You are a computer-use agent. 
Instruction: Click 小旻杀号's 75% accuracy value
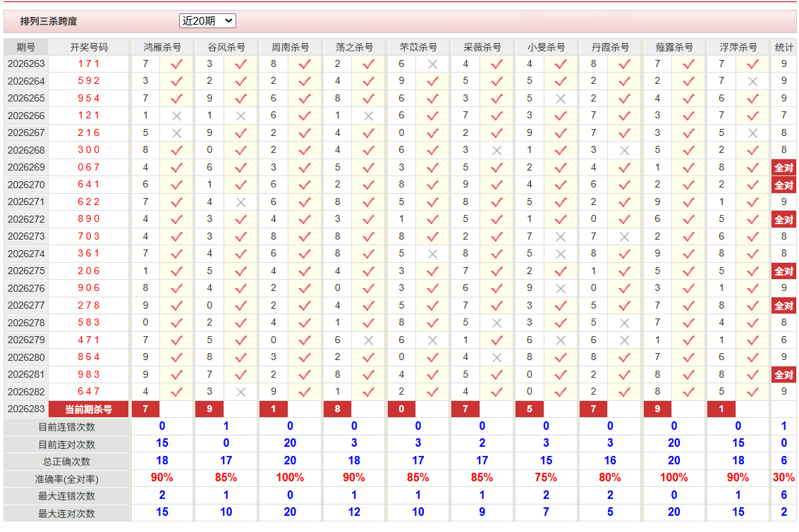click(x=547, y=478)
